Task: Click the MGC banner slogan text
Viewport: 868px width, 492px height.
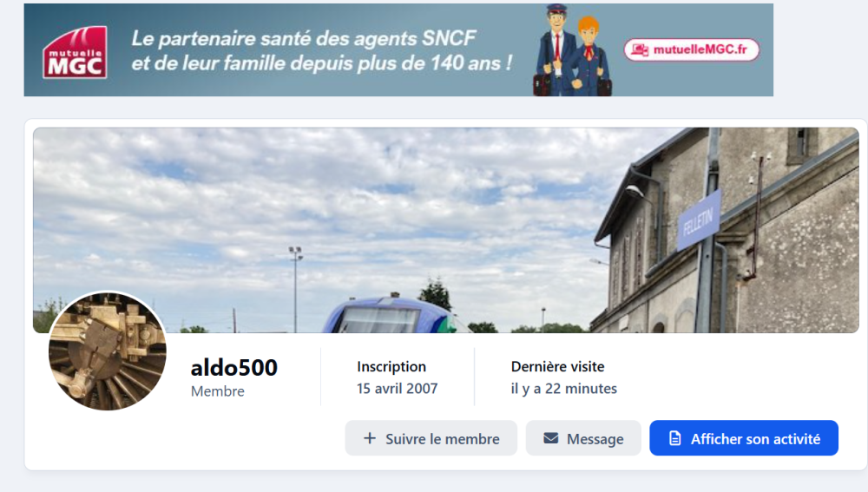Action: tap(321, 50)
